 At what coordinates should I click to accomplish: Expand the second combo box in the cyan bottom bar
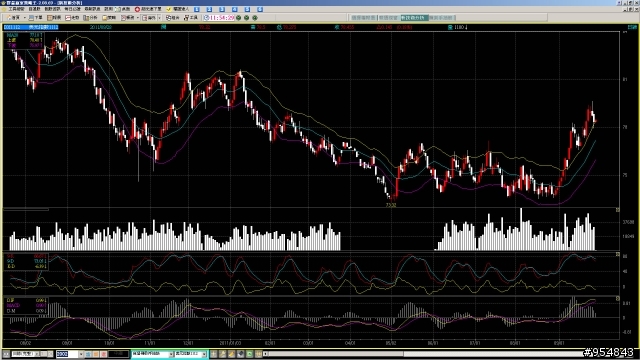pos(203,354)
